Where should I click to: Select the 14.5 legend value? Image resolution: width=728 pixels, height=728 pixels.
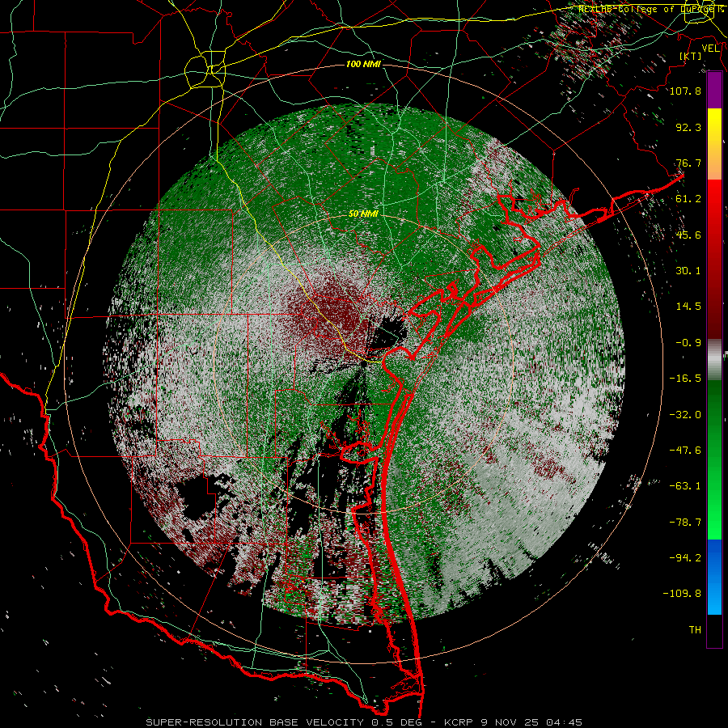(688, 307)
